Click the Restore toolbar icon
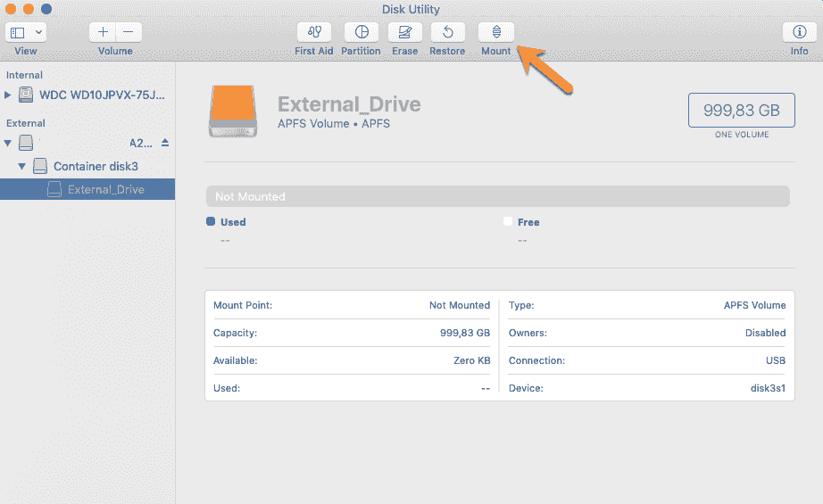The image size is (823, 504). [x=448, y=32]
